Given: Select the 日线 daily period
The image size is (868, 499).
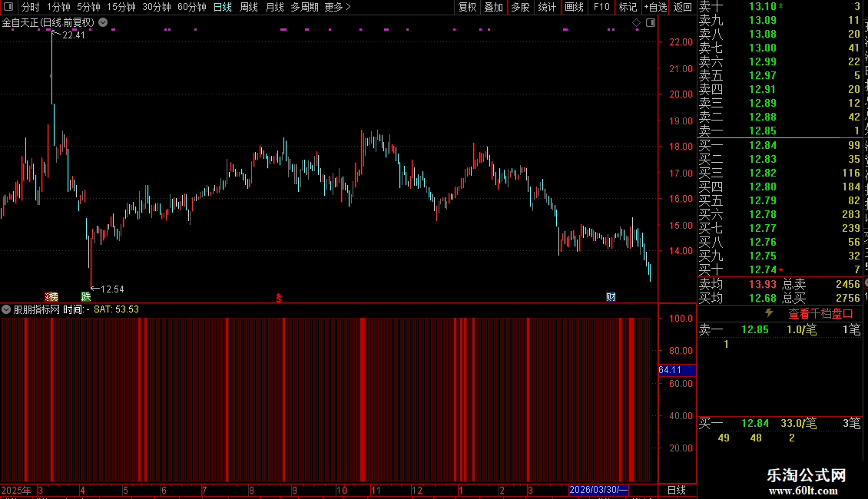Looking at the screenshot, I should click(223, 7).
